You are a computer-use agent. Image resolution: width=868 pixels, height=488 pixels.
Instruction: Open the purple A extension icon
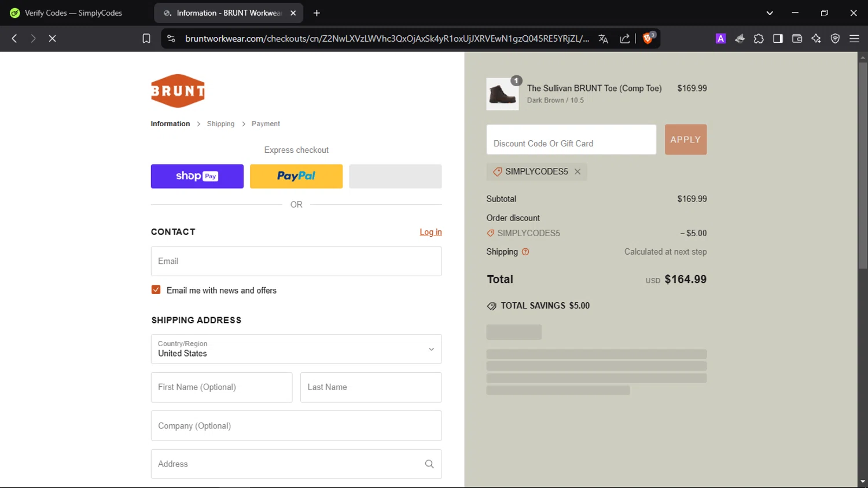pyautogui.click(x=720, y=38)
